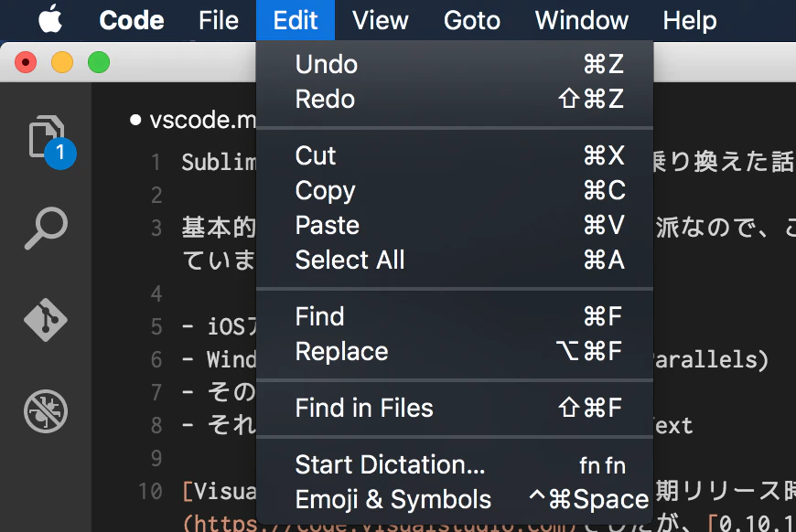Click line number 10 in the editor gutter
Image resolution: width=796 pixels, height=532 pixels.
click(150, 491)
